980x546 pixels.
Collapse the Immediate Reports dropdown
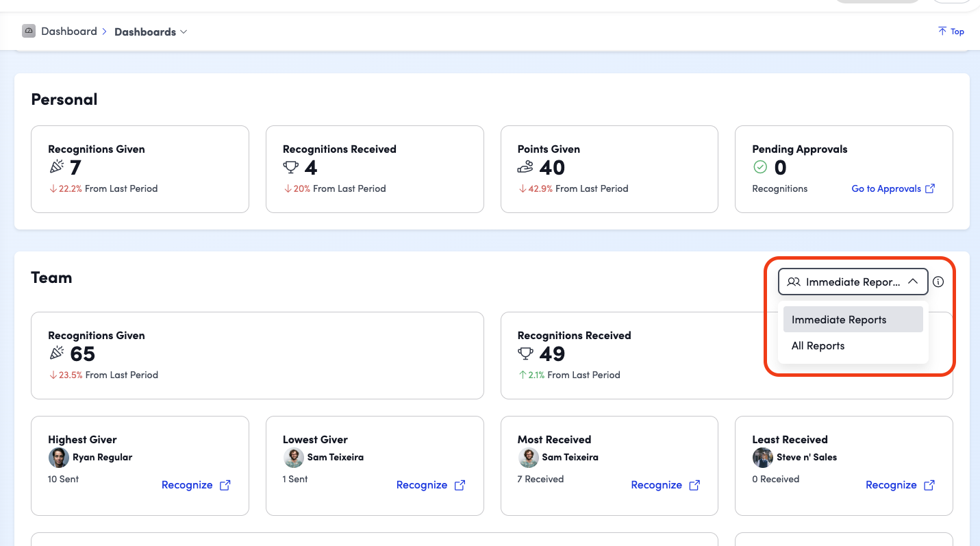pos(853,282)
